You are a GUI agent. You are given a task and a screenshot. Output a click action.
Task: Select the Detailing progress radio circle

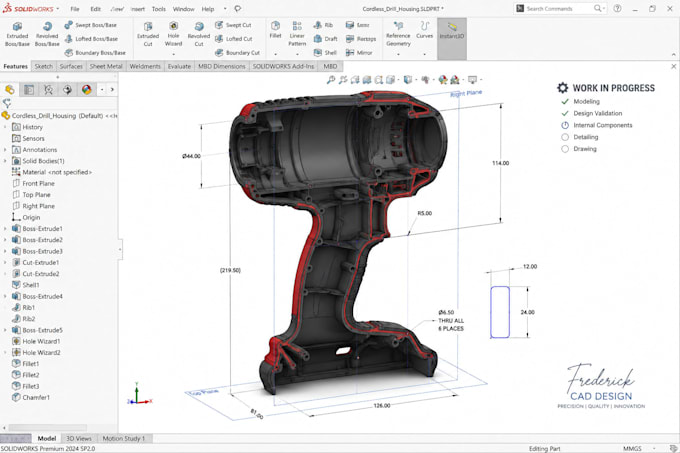(x=565, y=137)
